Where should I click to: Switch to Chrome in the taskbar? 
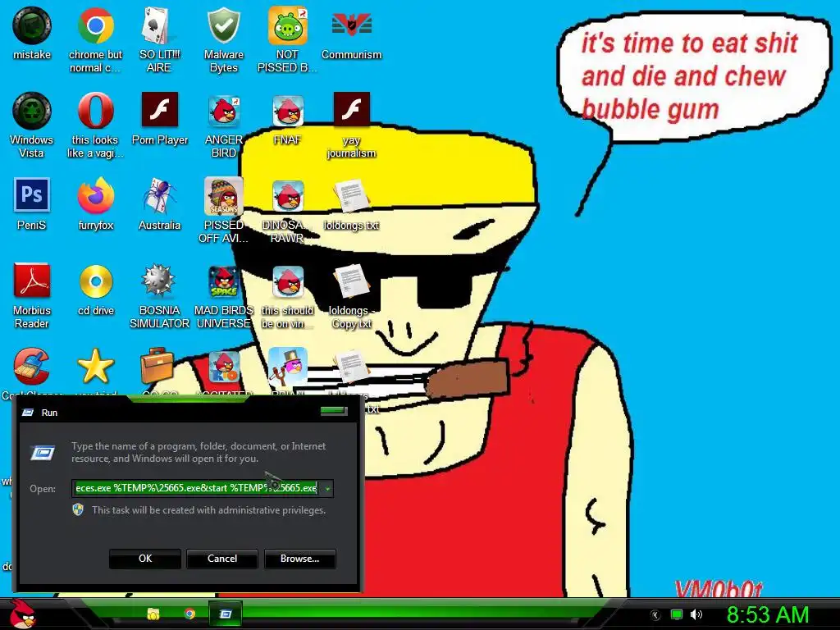pyautogui.click(x=189, y=614)
